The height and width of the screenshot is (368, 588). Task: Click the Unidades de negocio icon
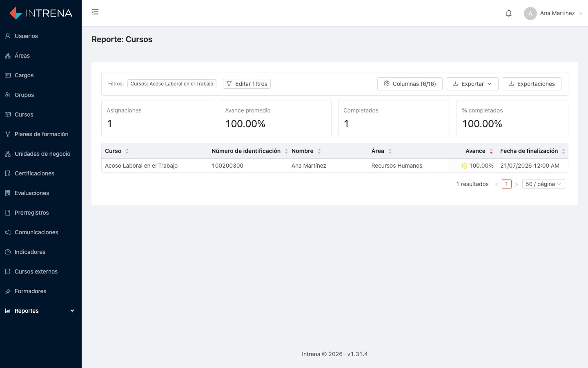coord(8,154)
